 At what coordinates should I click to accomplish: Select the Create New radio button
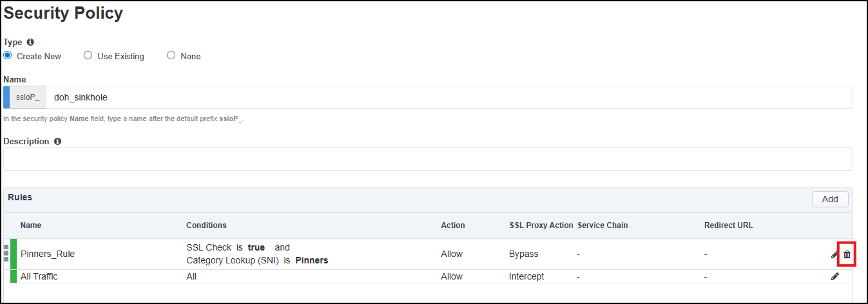pyautogui.click(x=8, y=55)
